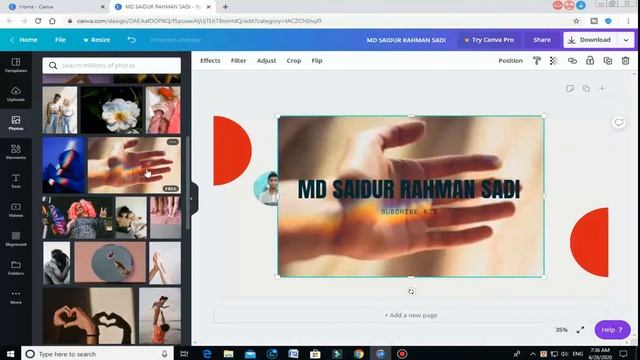This screenshot has width=640, height=360.
Task: Bookmark page with the star icon
Action: click(x=576, y=21)
